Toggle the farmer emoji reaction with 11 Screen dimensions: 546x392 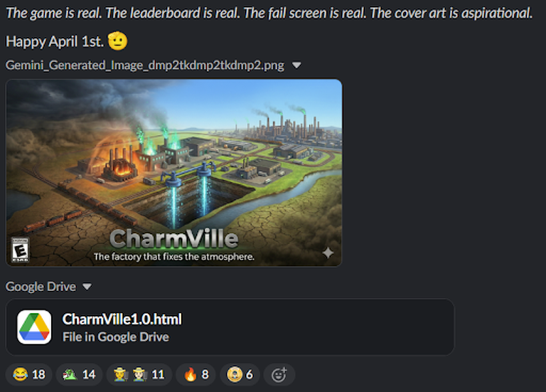139,374
